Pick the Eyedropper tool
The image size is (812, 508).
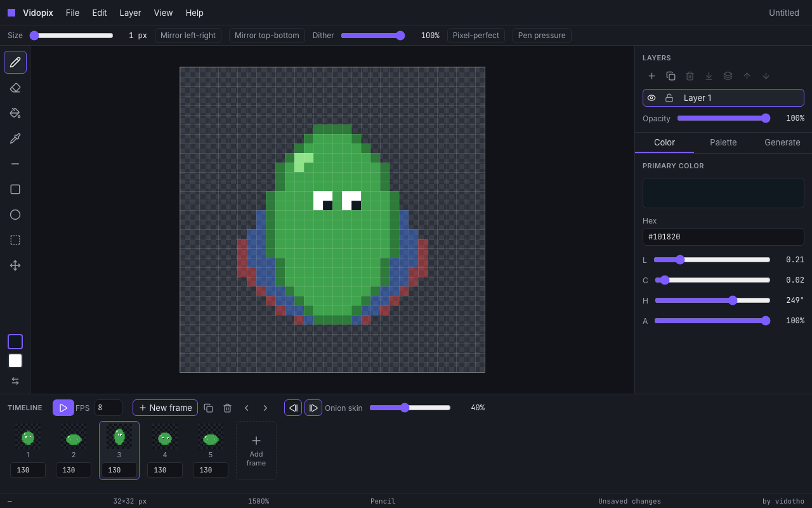tap(15, 138)
